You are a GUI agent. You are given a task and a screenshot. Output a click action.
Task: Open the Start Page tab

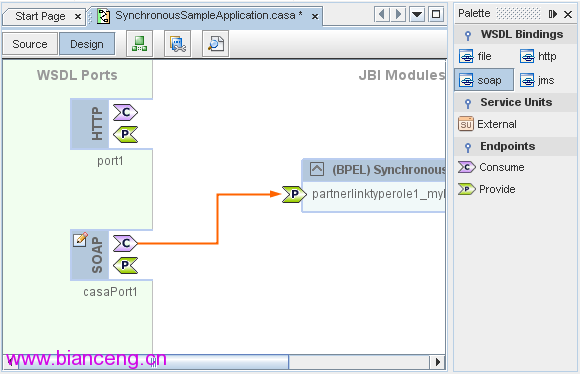(x=40, y=16)
